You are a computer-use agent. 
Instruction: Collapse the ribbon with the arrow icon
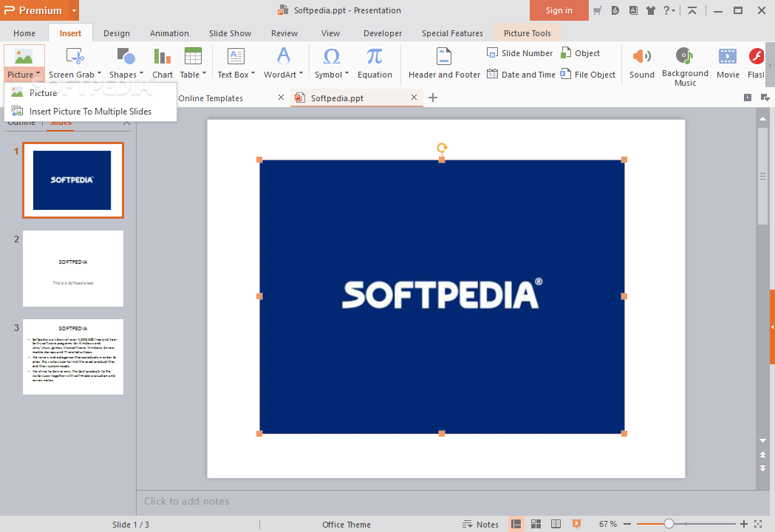click(x=692, y=10)
